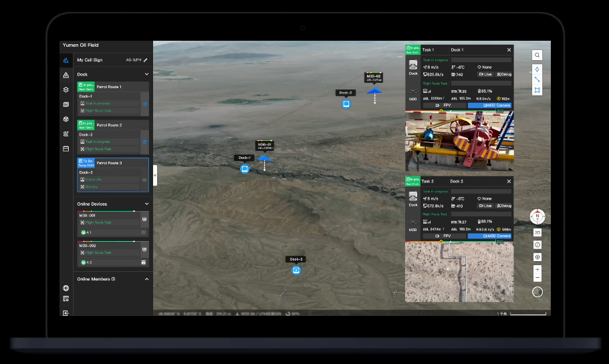The image size is (609, 364).
Task: Click the Dock-3 marker on the map
Action: coord(296,270)
